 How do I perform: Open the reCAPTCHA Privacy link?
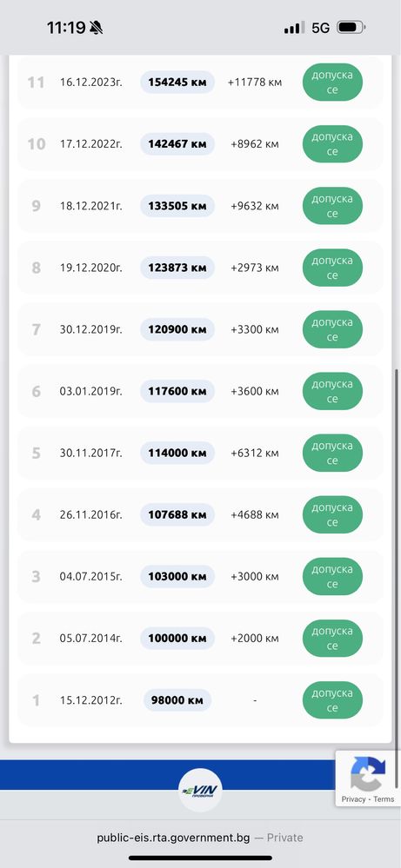coord(353,799)
